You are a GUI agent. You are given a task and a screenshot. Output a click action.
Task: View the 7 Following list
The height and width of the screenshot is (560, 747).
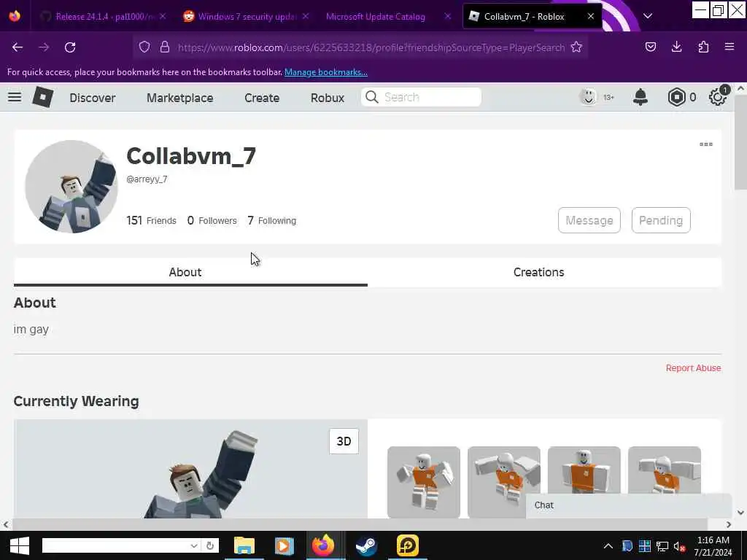(272, 220)
